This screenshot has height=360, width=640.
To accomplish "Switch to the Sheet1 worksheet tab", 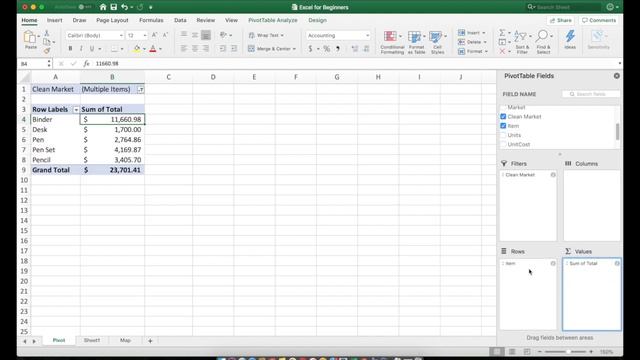I will click(91, 340).
